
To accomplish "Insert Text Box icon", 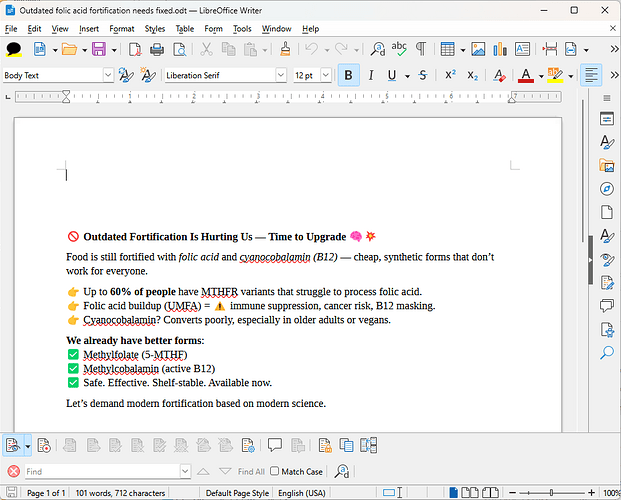I will (522, 50).
